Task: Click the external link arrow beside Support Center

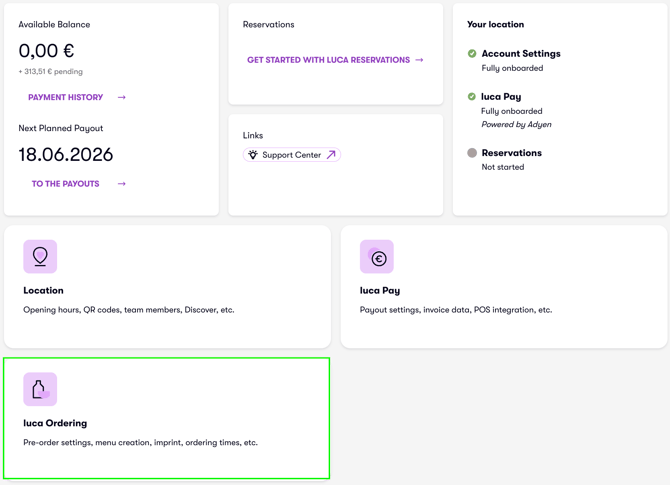Action: click(331, 155)
